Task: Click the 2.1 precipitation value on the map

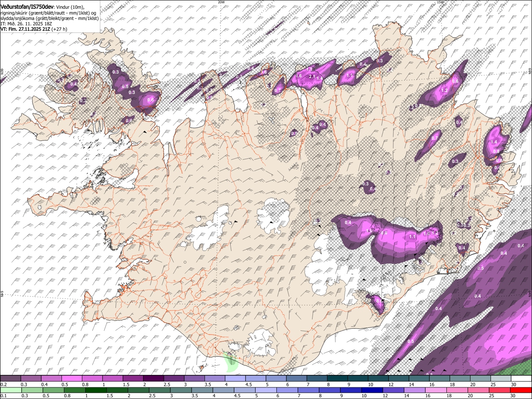Action: click(313, 76)
